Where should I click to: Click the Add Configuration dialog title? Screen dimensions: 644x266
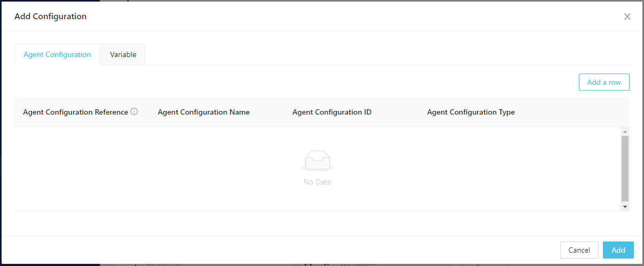[50, 17]
